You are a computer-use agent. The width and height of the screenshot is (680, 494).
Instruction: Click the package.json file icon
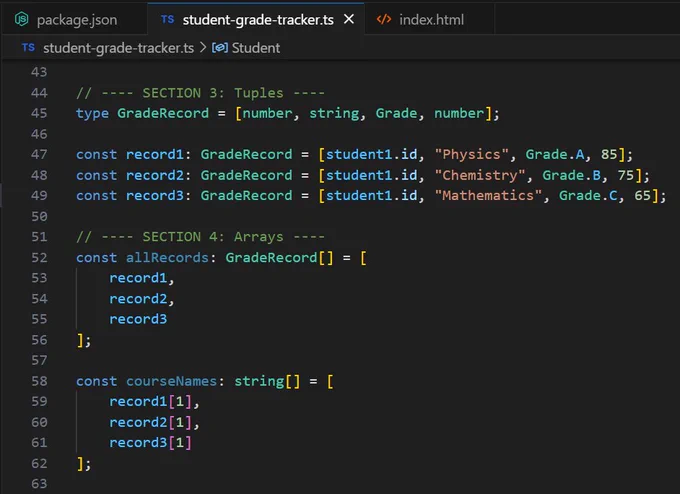click(x=21, y=19)
